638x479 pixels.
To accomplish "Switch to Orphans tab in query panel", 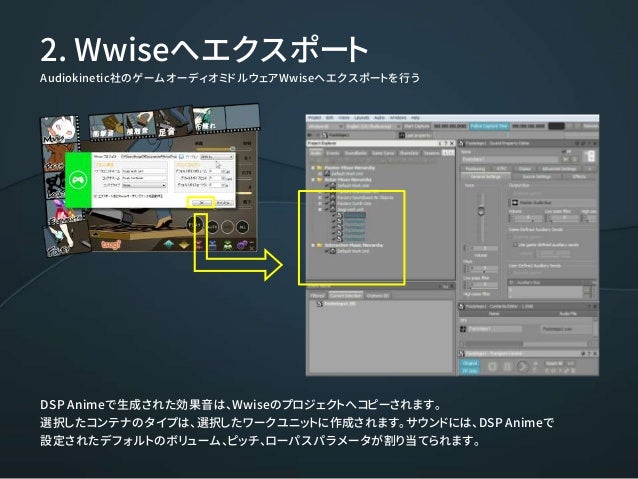I will click(x=377, y=296).
